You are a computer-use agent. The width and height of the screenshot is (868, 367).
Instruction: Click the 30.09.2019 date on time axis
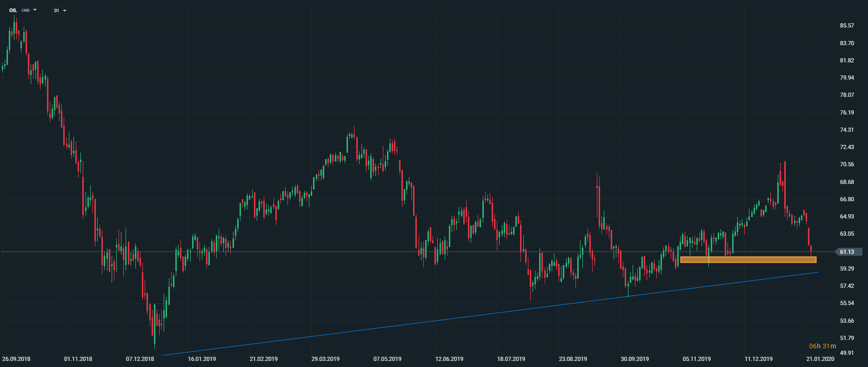tap(634, 359)
